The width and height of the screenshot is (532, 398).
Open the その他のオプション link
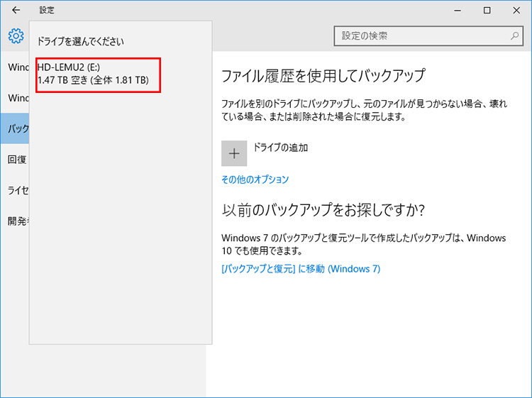tap(255, 179)
